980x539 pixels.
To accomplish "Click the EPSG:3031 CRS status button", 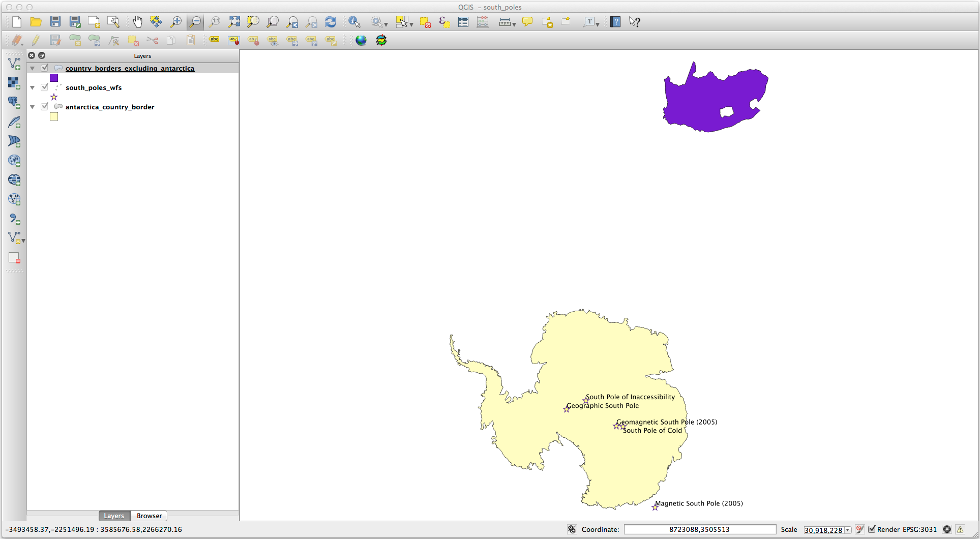I will (x=919, y=529).
